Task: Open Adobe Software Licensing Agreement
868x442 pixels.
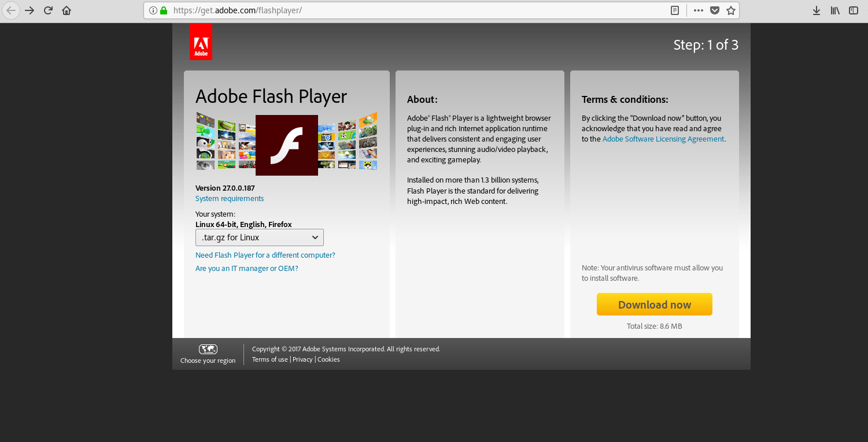Action: click(663, 139)
